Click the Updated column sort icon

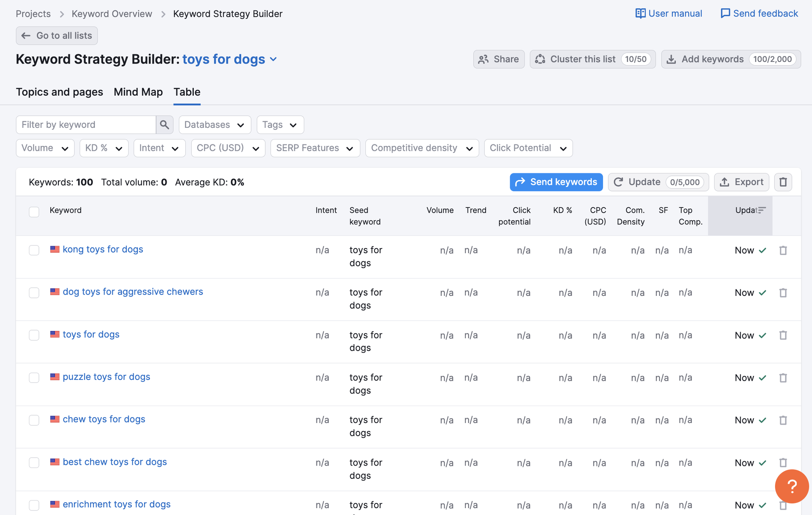pyautogui.click(x=761, y=210)
